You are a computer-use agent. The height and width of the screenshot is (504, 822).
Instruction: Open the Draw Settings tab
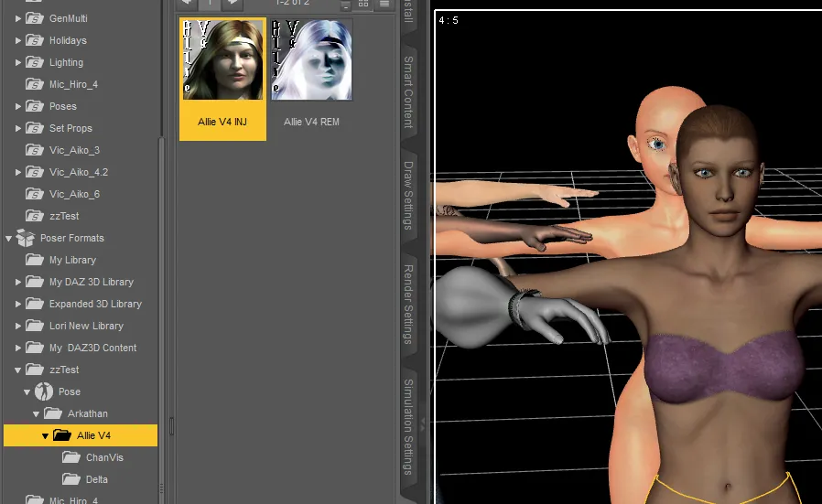408,196
